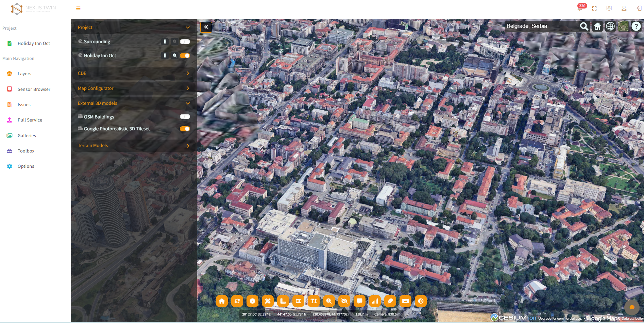This screenshot has width=644, height=323.
Task: Disable the Holiday Inn Oct layer switch
Action: tap(185, 55)
